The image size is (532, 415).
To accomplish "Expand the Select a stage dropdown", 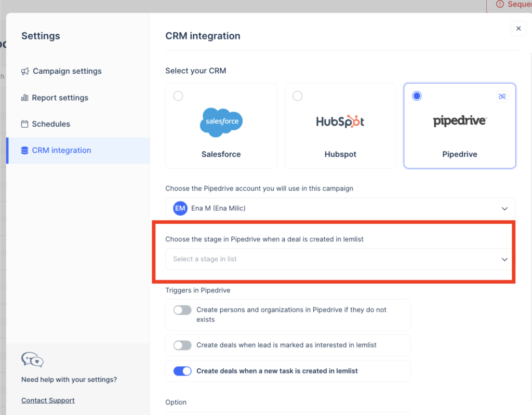I will [340, 259].
